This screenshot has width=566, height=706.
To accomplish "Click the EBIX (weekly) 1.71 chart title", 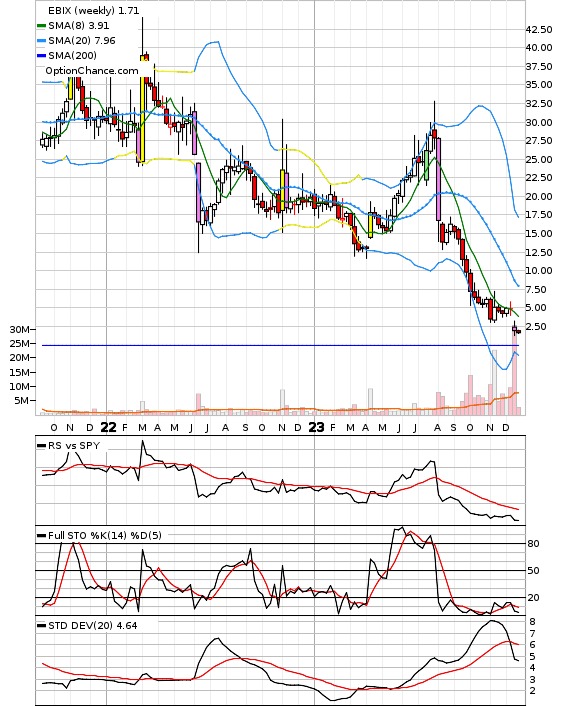I will pos(94,10).
